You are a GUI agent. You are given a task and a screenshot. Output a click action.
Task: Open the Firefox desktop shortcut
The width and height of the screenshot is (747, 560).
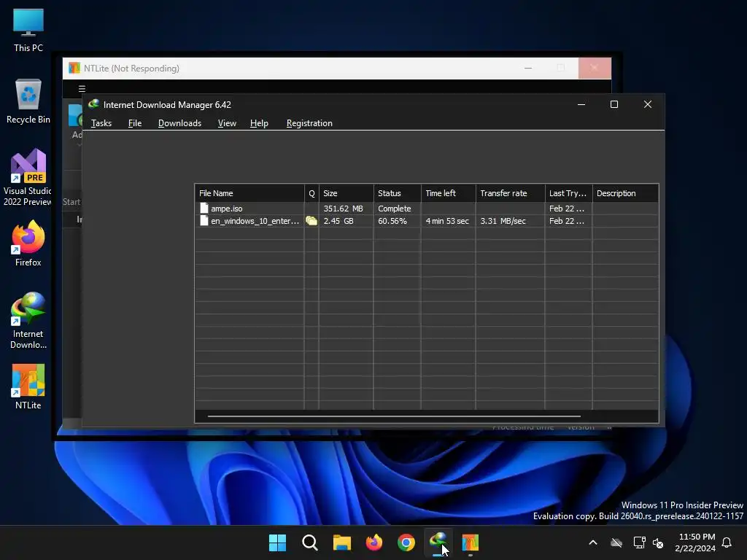[28, 244]
